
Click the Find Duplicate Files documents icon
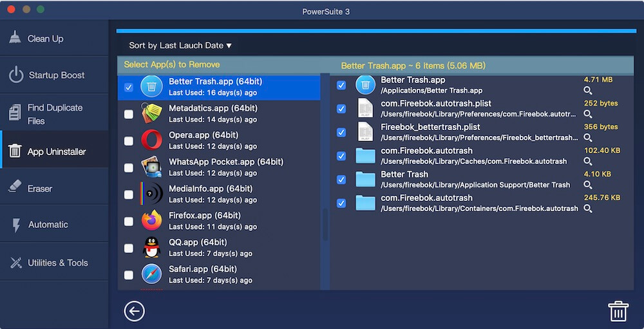[15, 113]
